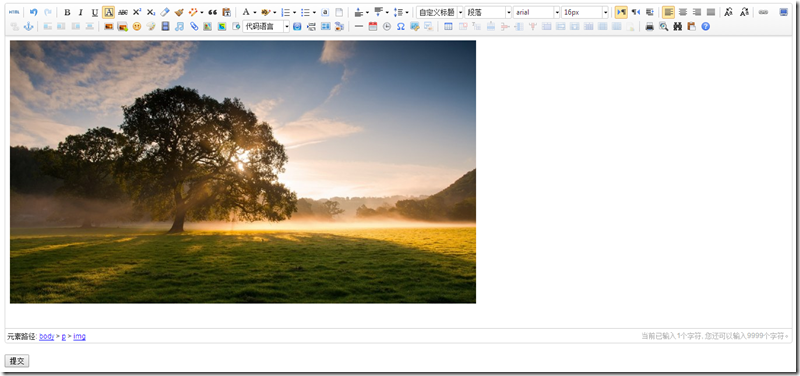
Task: Insert a hyperlink with the chain icon
Action: click(763, 12)
